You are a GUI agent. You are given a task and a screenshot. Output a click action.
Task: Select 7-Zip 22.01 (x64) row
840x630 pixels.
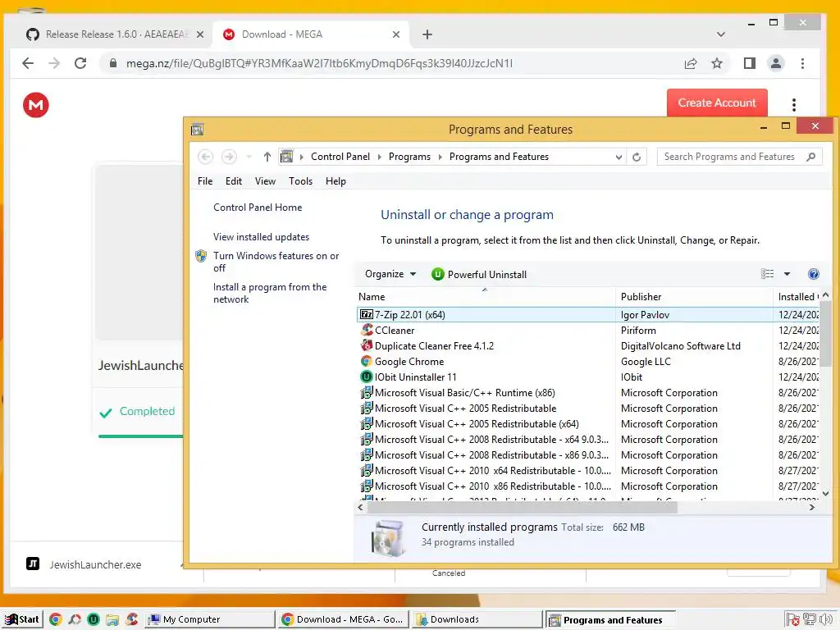click(587, 314)
